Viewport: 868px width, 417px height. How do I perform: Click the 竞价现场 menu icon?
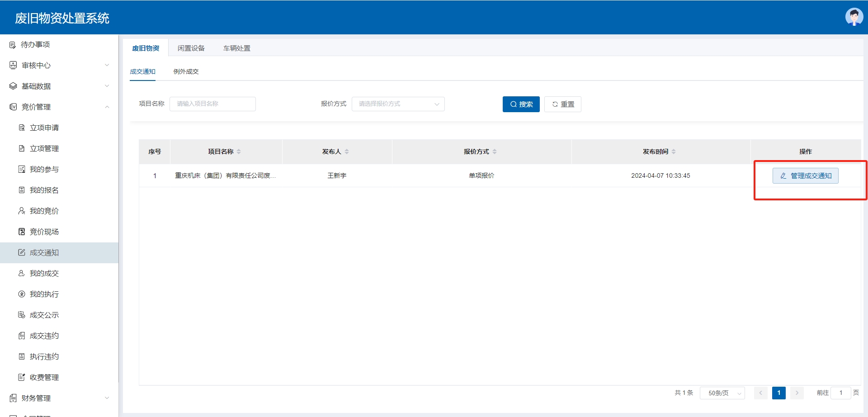point(22,232)
